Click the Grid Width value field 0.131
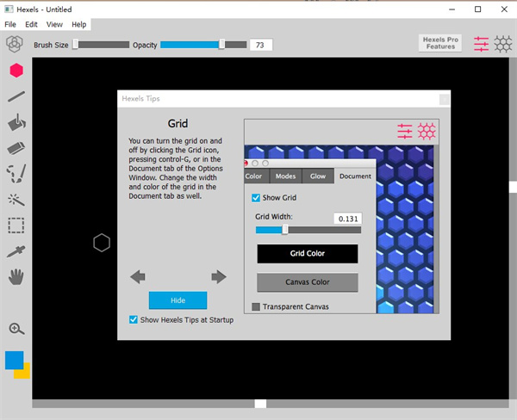Screen dimensions: 517x420 [x=348, y=219]
